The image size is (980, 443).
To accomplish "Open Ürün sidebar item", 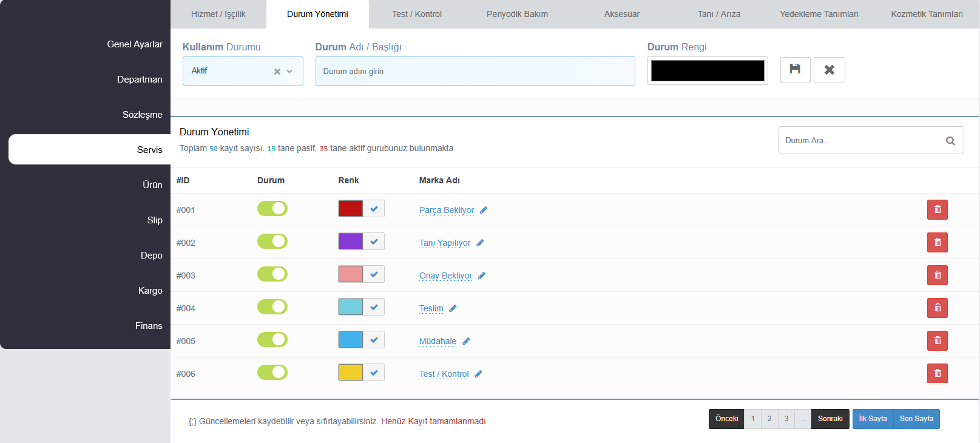I will (x=152, y=185).
